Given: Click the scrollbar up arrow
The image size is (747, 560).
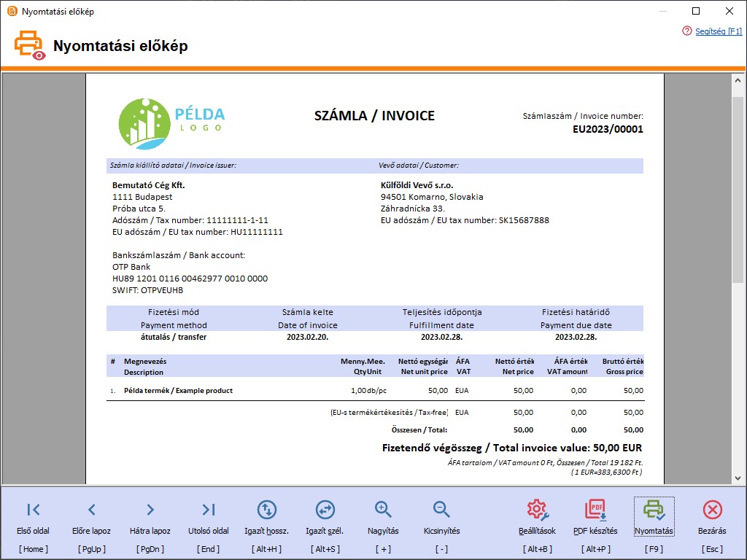Looking at the screenshot, I should [738, 80].
